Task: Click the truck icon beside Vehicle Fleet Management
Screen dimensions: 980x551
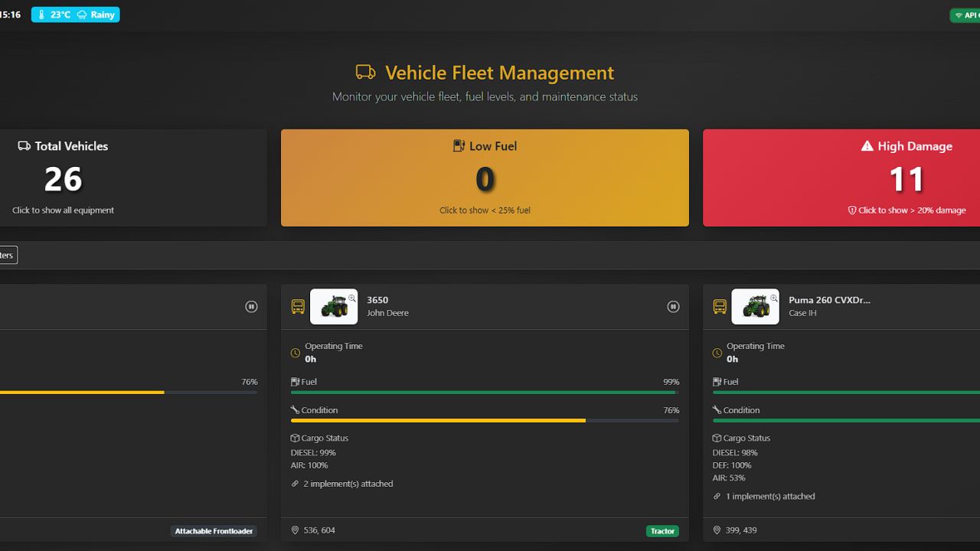Action: pyautogui.click(x=365, y=73)
